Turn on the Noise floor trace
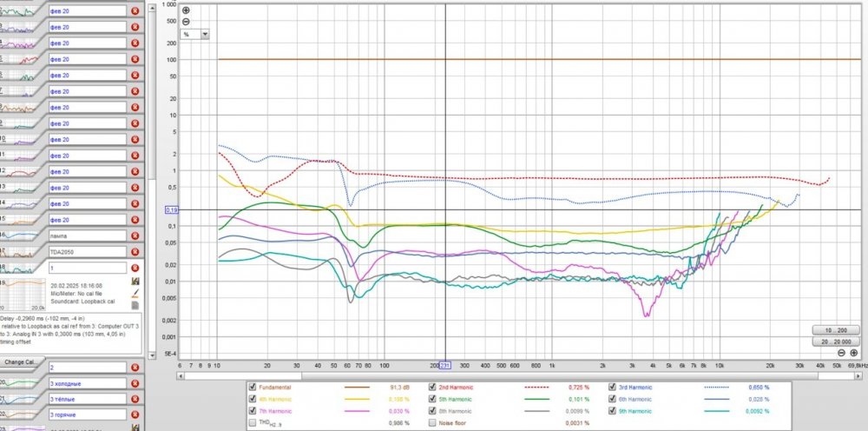The height and width of the screenshot is (431, 868). point(434,422)
